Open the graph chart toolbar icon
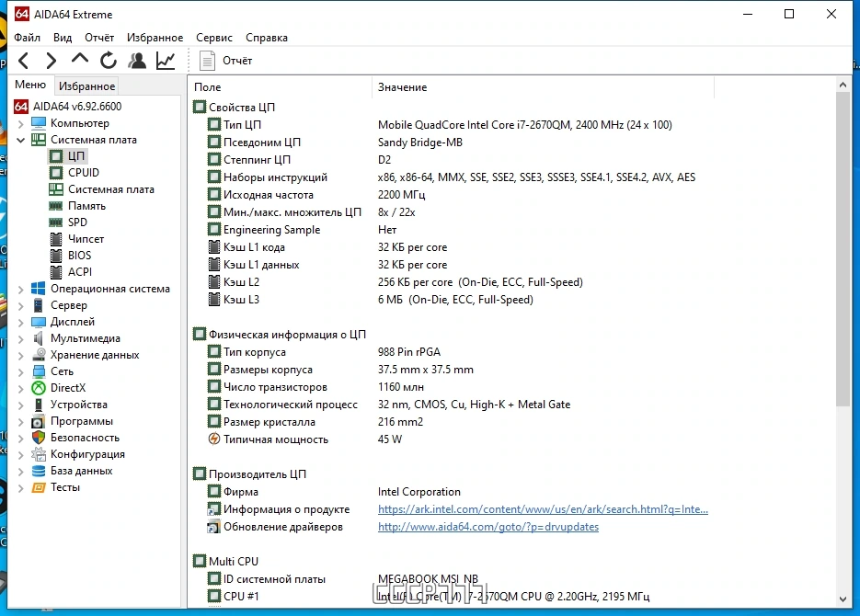The width and height of the screenshot is (860, 616). 166,61
